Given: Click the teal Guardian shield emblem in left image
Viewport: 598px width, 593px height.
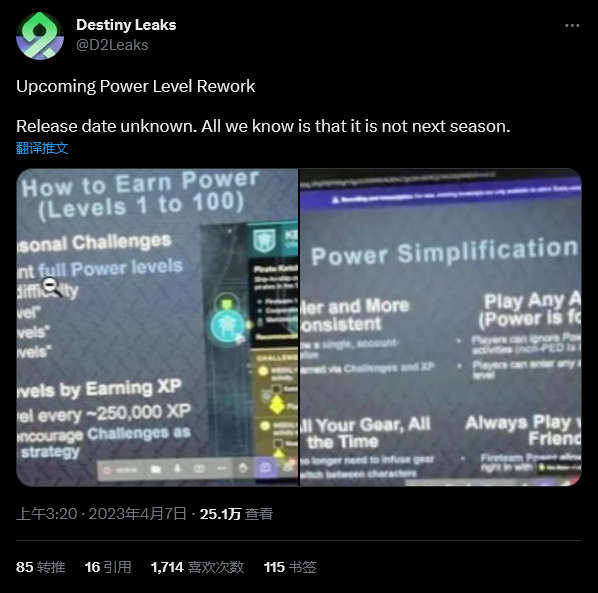Looking at the screenshot, I should click(x=264, y=240).
